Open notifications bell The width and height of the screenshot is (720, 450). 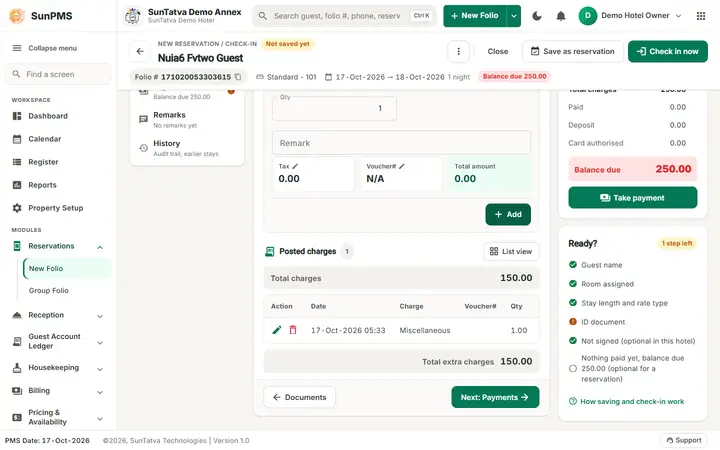(561, 16)
